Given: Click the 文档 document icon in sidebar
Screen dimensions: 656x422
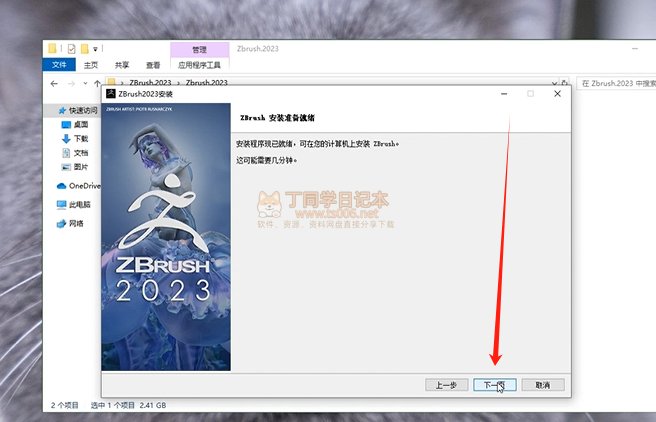Looking at the screenshot, I should pyautogui.click(x=66, y=153).
